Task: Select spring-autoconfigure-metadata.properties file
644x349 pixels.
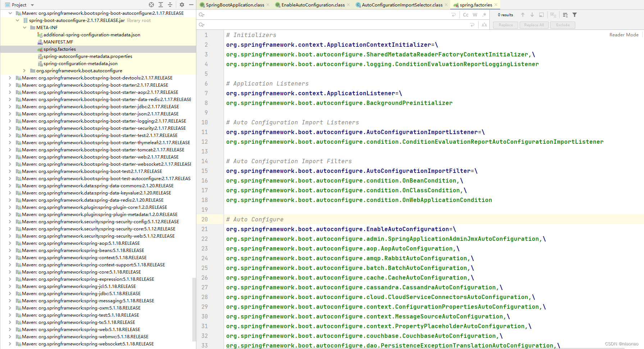Action: [x=88, y=56]
